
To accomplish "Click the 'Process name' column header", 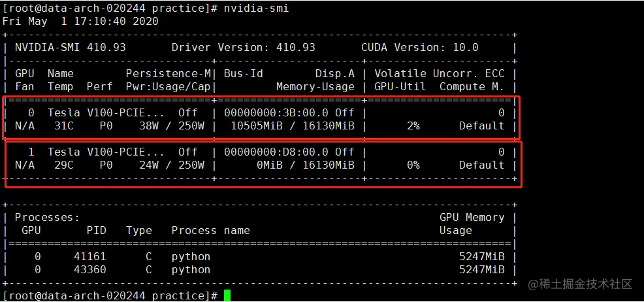I will [211, 231].
